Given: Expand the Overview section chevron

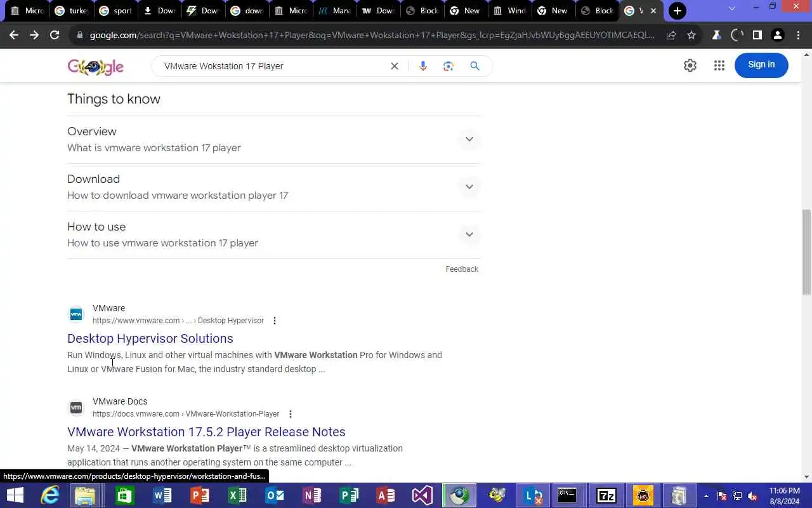Looking at the screenshot, I should [x=469, y=139].
